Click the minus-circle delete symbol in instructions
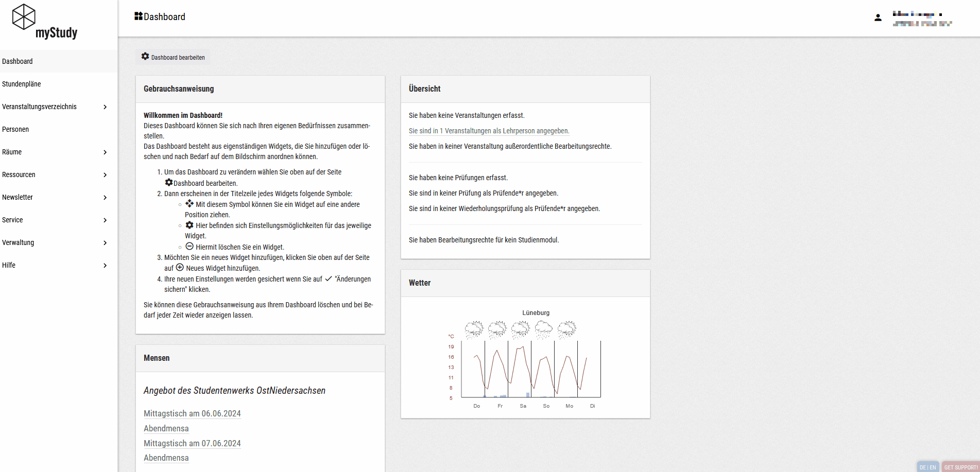Screen dimensions: 980x472 190,246
